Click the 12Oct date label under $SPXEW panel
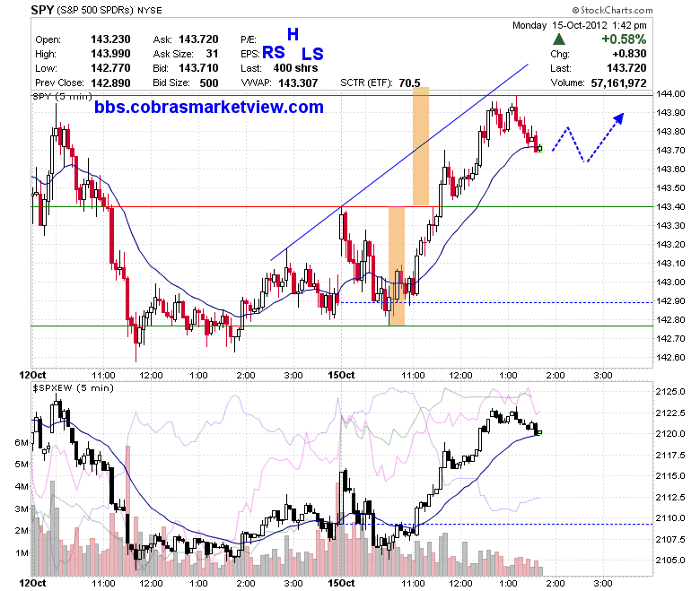700x591 pixels. [x=32, y=584]
